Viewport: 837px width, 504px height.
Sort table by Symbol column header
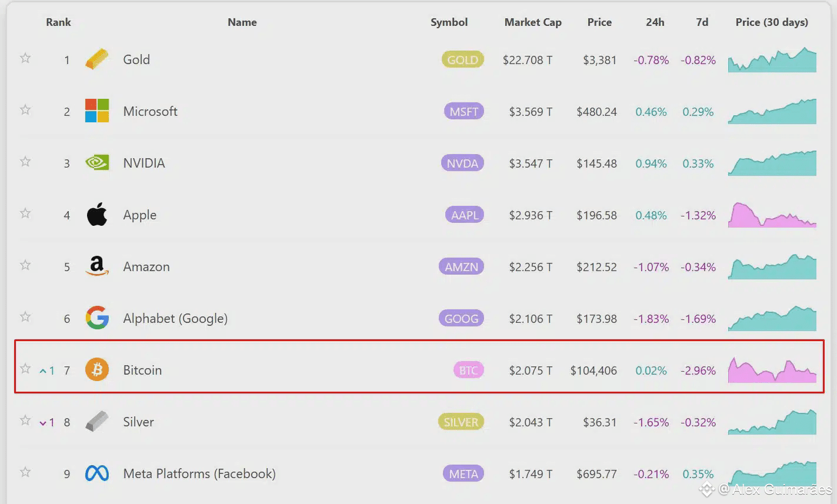pos(449,22)
